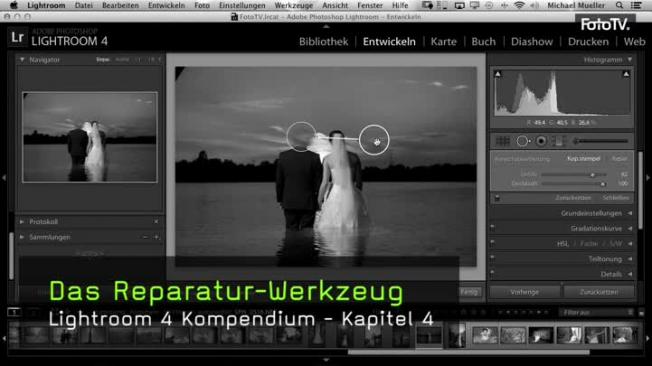Switch to the Bibliothek module
Screen dimensions: 652x366
324,42
